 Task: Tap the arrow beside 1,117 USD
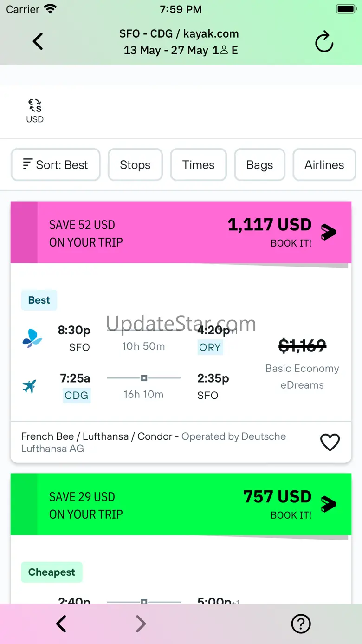coord(329,232)
